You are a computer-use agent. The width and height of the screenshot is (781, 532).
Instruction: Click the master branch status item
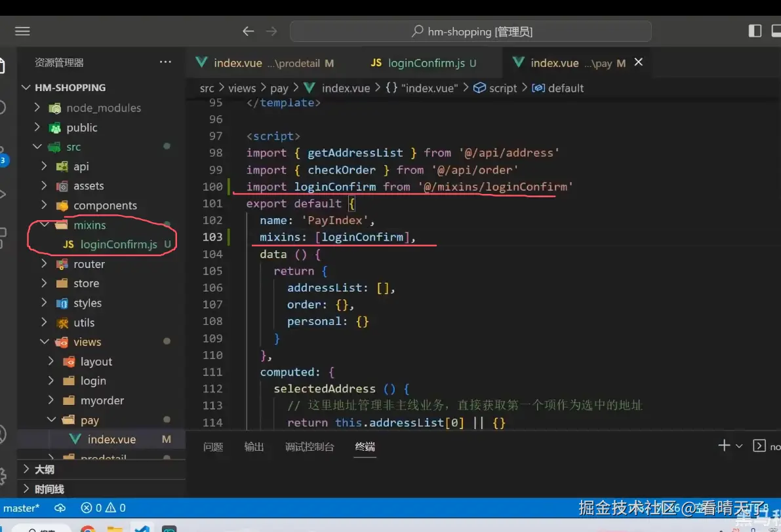point(22,508)
